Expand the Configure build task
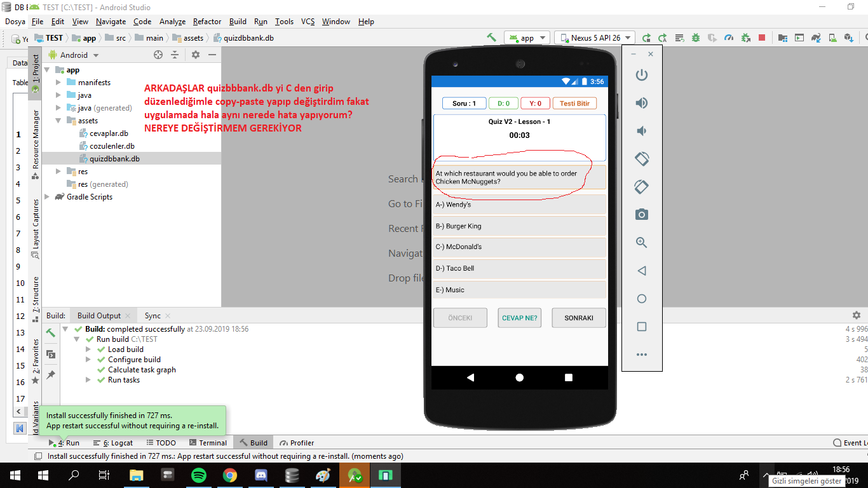The image size is (868, 488). 88,360
